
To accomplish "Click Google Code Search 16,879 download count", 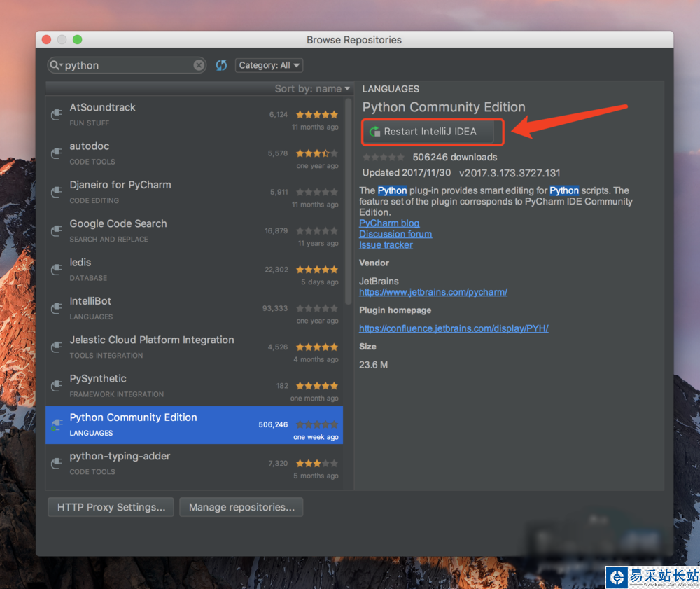I will click(276, 231).
